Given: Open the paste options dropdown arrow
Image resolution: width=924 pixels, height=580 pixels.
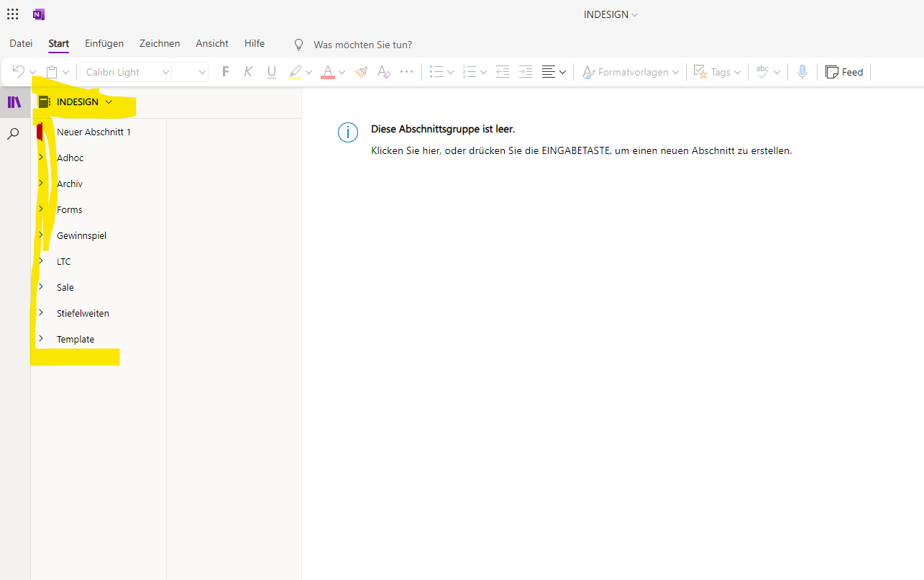Looking at the screenshot, I should pos(65,72).
